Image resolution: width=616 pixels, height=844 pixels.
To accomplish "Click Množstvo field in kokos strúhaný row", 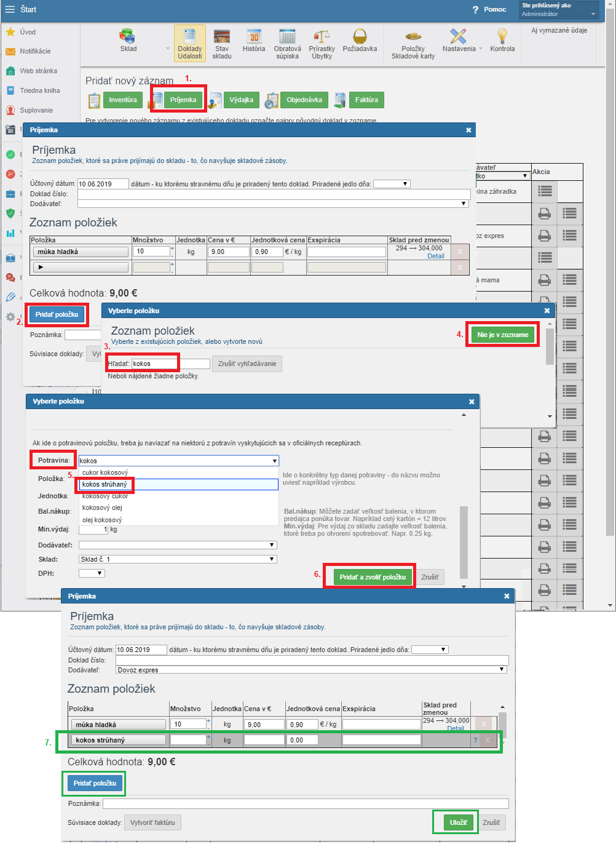I will tap(189, 740).
